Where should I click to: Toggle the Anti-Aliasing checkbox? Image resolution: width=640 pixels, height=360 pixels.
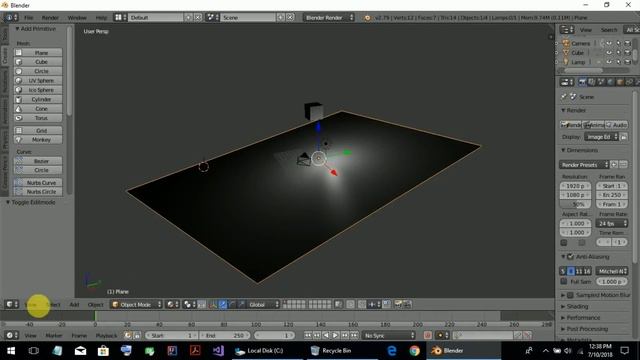[x=571, y=257]
